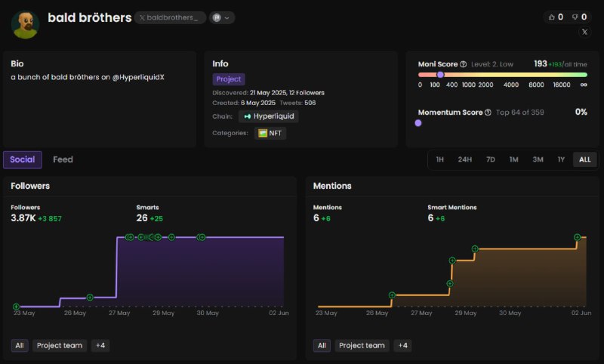604x364 pixels.
Task: Click the Moni Score slider handle
Action: tap(440, 75)
